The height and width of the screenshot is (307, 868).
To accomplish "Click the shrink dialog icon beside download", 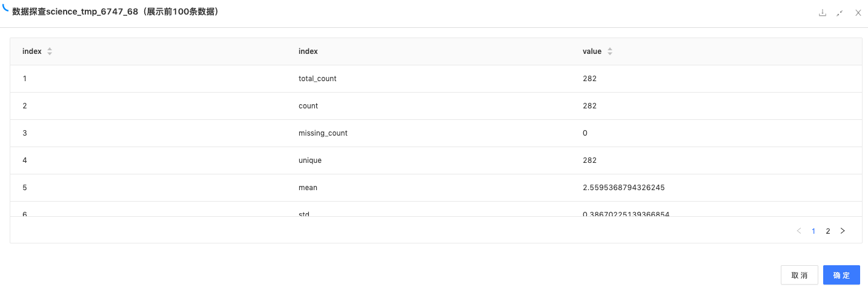I will click(x=840, y=13).
